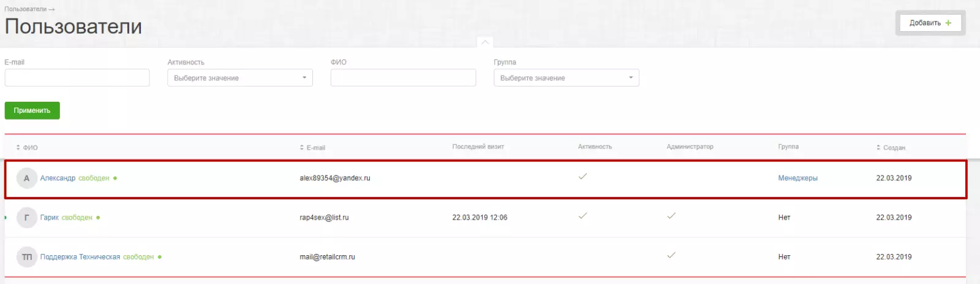Click created date in Александр row
980x284 pixels.
(894, 178)
